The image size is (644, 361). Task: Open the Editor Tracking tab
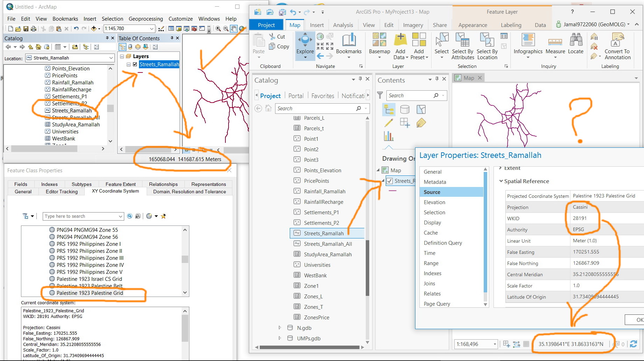(62, 192)
